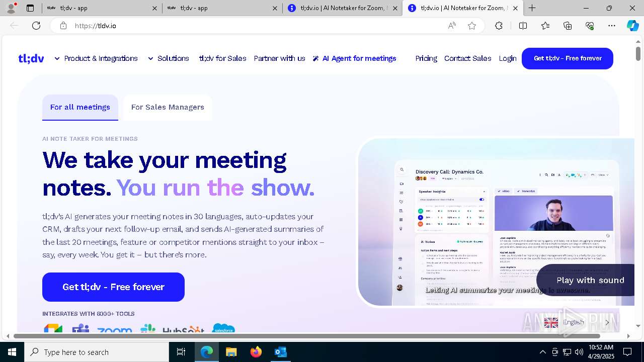This screenshot has width=644, height=362.
Task: Open the notification center icon
Action: (x=627, y=352)
